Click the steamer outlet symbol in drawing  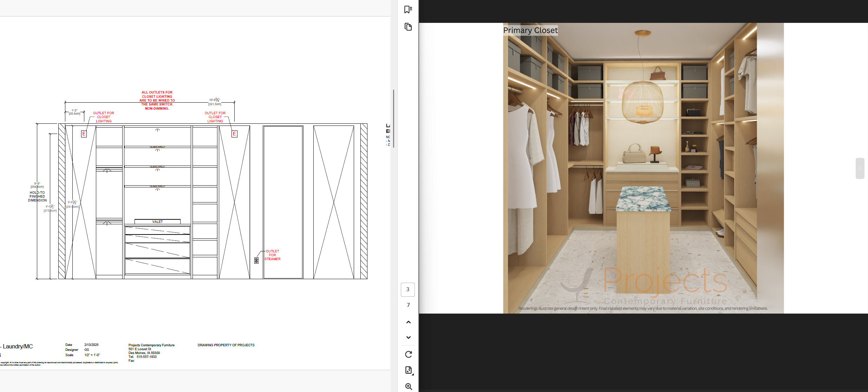point(256,261)
